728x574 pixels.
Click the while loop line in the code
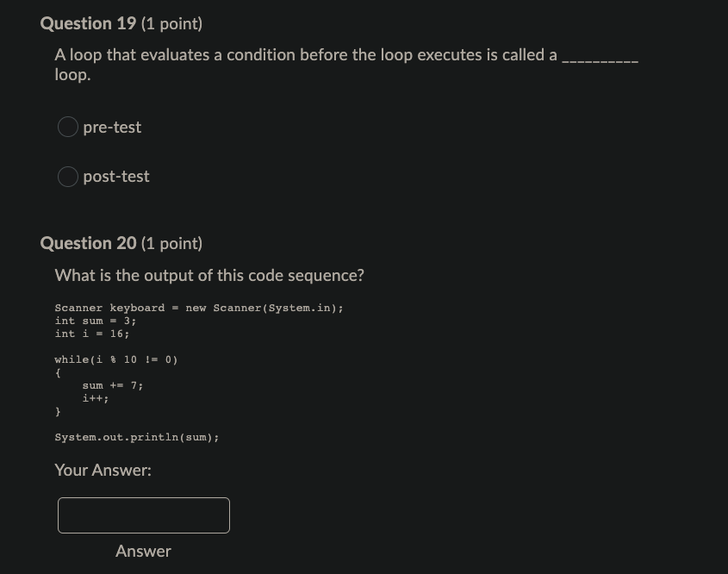tap(115, 359)
